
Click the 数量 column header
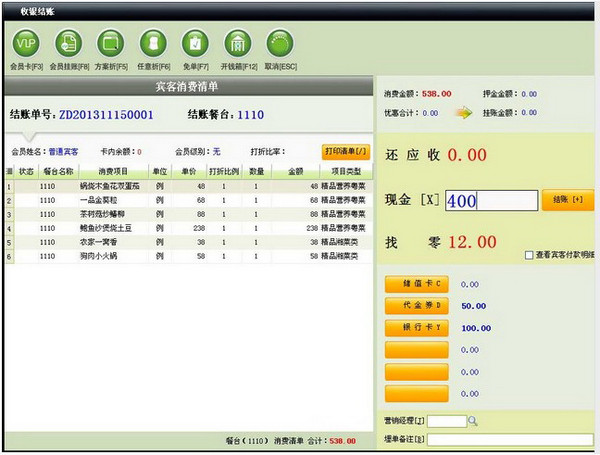point(256,171)
